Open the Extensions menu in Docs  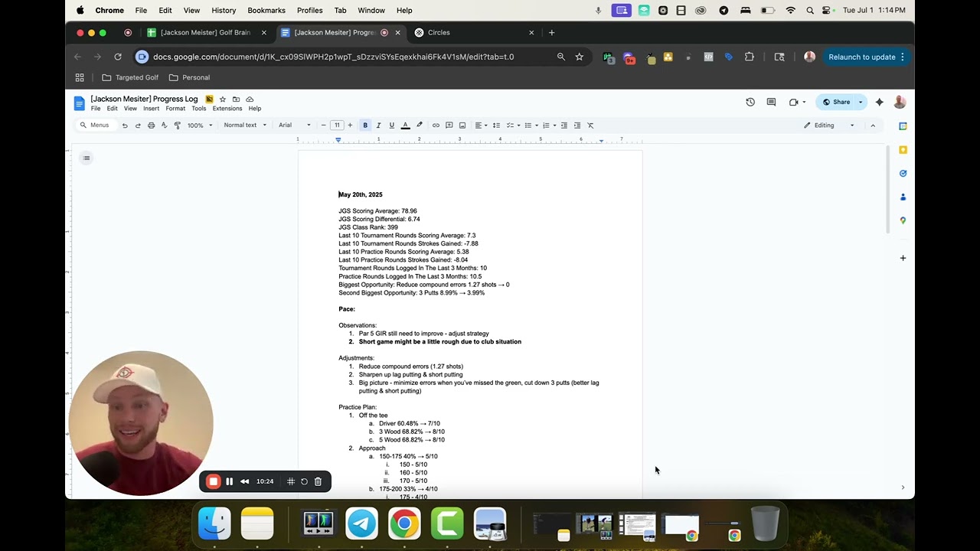point(227,109)
